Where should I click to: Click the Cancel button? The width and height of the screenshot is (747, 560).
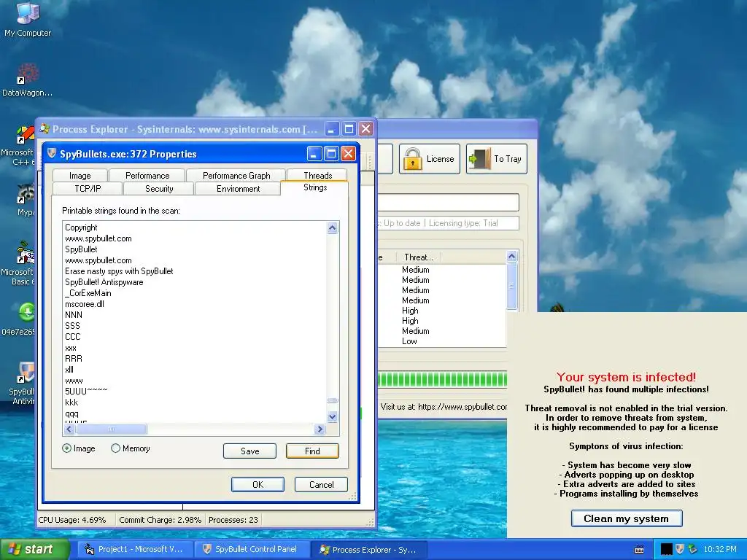point(322,484)
